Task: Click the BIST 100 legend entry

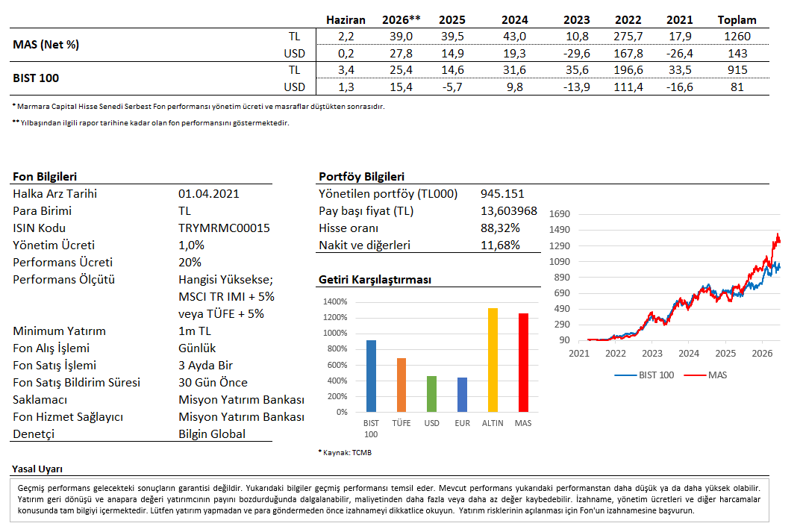Action: [644, 375]
